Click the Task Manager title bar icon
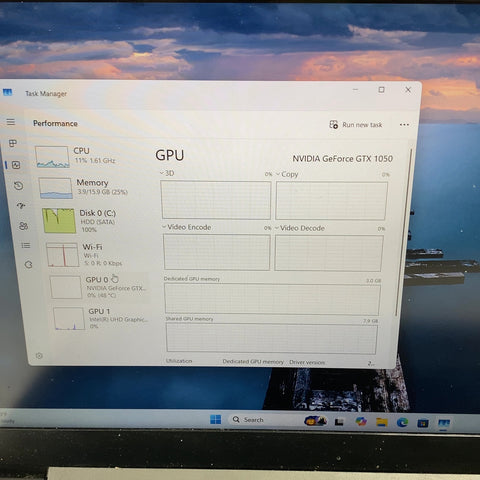This screenshot has width=480, height=480. 7,92
